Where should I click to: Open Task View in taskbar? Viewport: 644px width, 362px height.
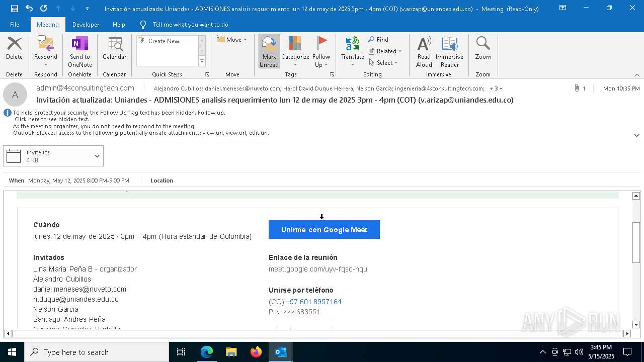pyautogui.click(x=181, y=352)
